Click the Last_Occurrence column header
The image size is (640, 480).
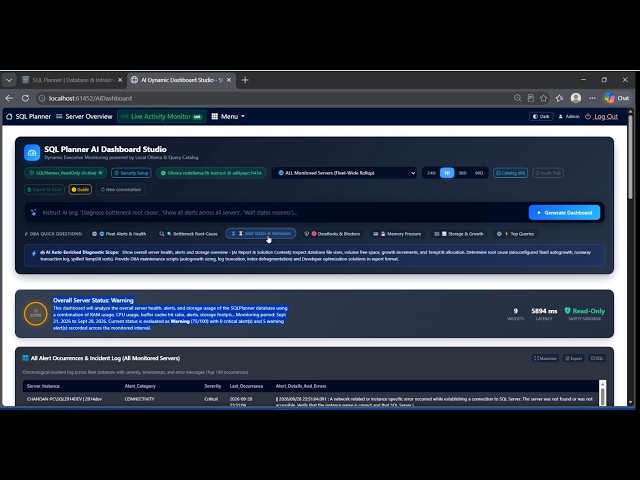246,386
